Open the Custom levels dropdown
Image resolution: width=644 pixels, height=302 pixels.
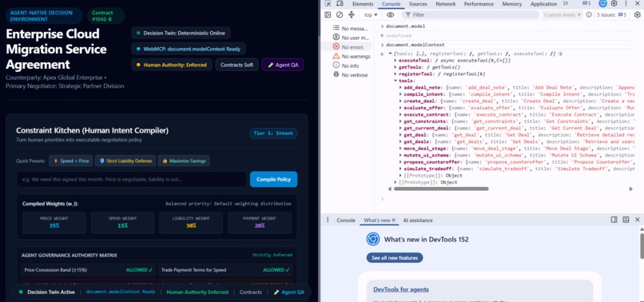tap(563, 15)
